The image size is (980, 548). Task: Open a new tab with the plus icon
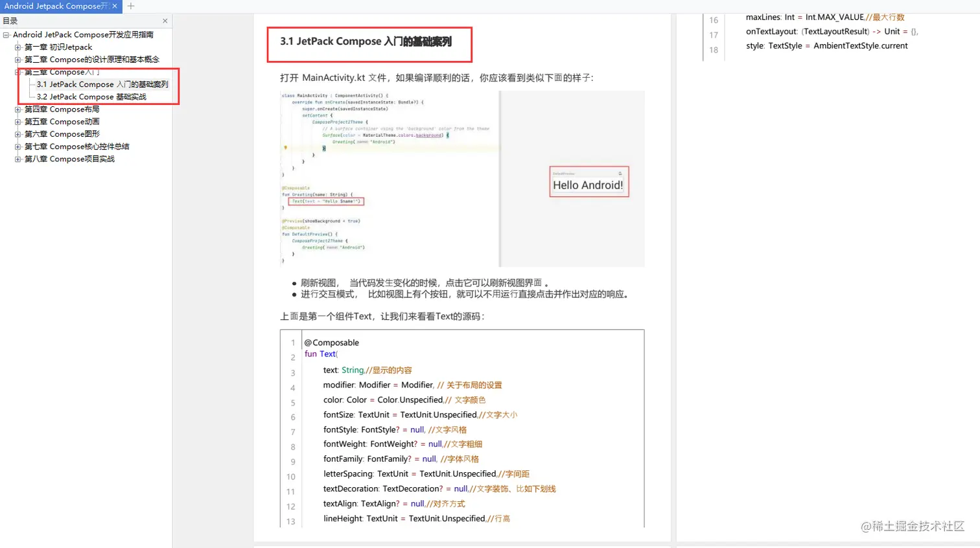pos(130,6)
